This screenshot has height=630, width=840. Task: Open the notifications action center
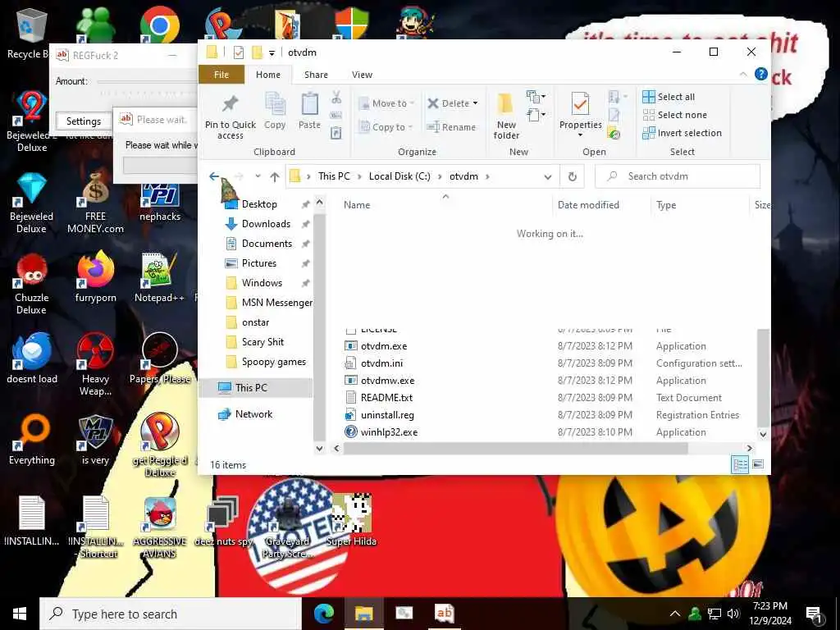tap(813, 614)
